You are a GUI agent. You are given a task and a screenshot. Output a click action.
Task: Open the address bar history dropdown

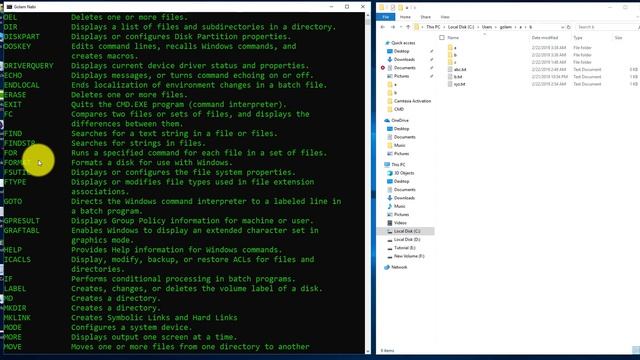pyautogui.click(x=562, y=27)
